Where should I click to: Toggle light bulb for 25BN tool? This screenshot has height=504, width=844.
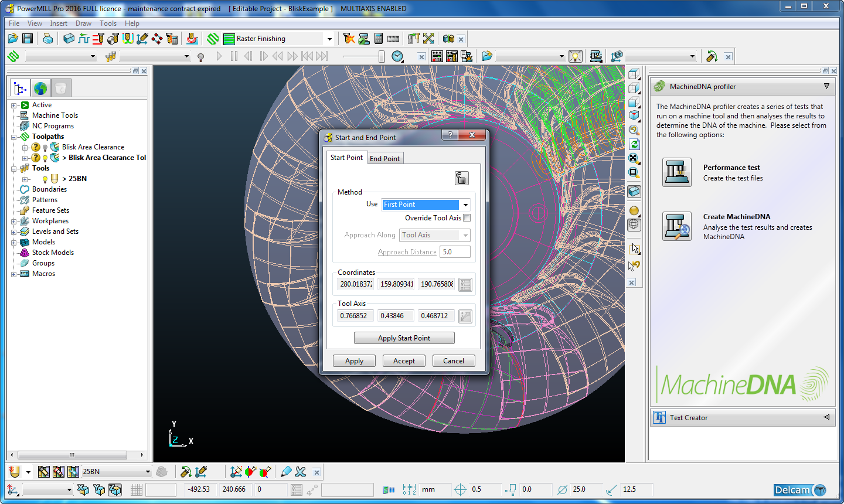45,179
